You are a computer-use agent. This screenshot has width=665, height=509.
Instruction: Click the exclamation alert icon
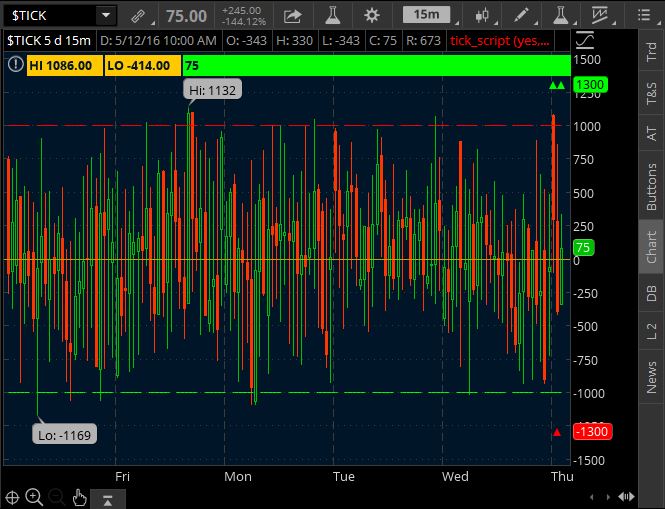[16, 64]
